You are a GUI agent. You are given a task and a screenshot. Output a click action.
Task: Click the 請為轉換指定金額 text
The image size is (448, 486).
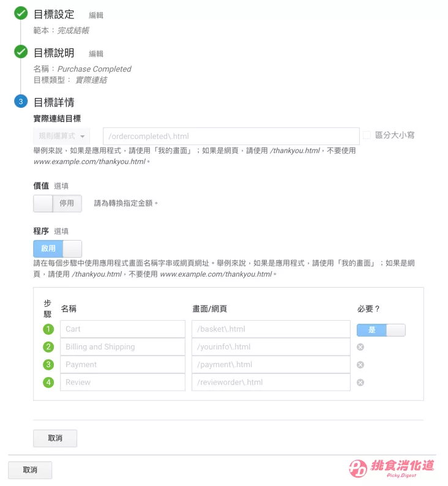click(x=126, y=203)
